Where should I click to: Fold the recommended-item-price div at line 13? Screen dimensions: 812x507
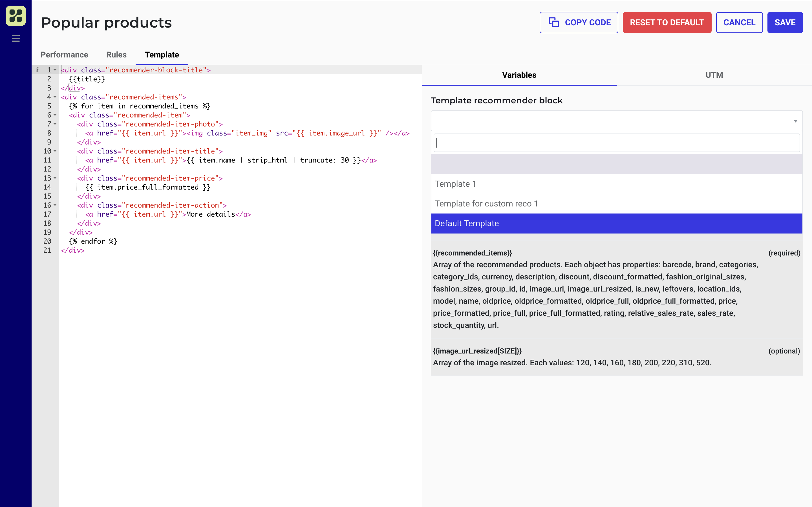(55, 178)
